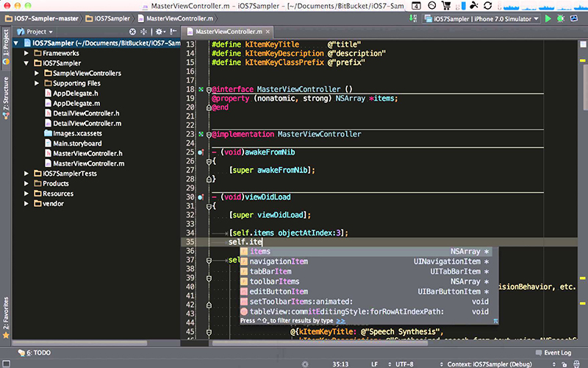Image resolution: width=588 pixels, height=368 pixels.
Task: Click the gutter icon next to @implementation on line 23
Action: click(x=201, y=134)
